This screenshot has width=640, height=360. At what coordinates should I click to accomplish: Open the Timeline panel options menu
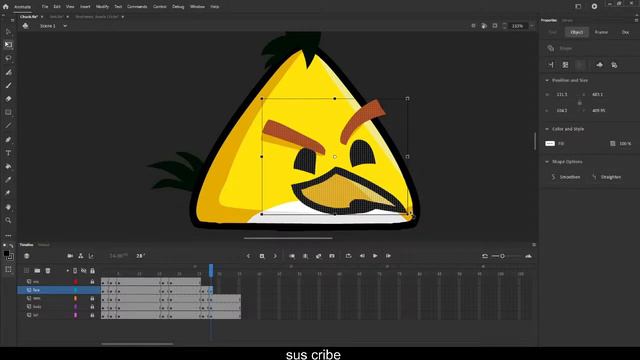pos(534,245)
